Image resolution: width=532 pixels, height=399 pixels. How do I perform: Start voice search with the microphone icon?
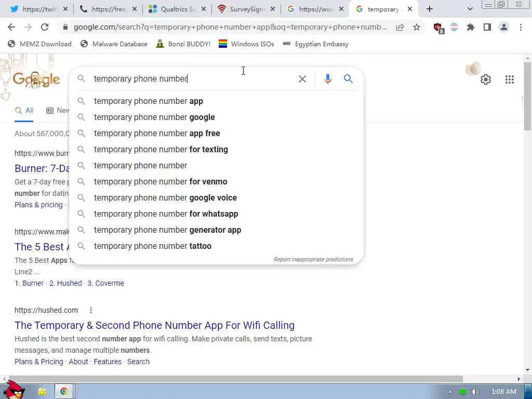(x=327, y=79)
